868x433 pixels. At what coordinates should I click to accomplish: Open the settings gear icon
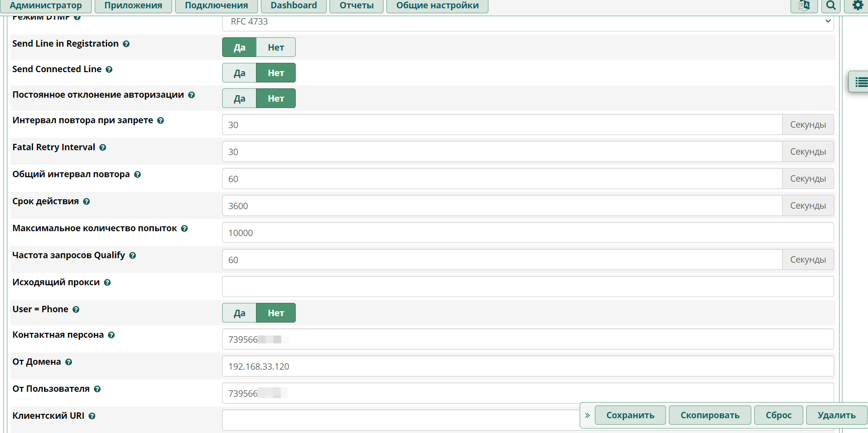pos(858,5)
